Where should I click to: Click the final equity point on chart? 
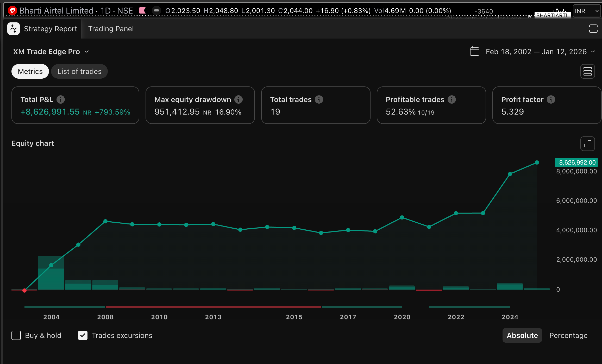click(537, 162)
